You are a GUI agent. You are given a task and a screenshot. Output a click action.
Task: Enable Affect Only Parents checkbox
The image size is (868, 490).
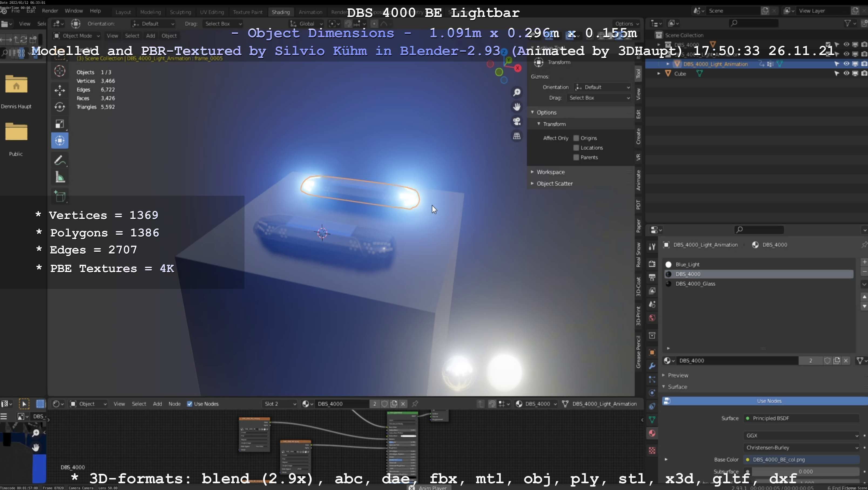(x=576, y=157)
